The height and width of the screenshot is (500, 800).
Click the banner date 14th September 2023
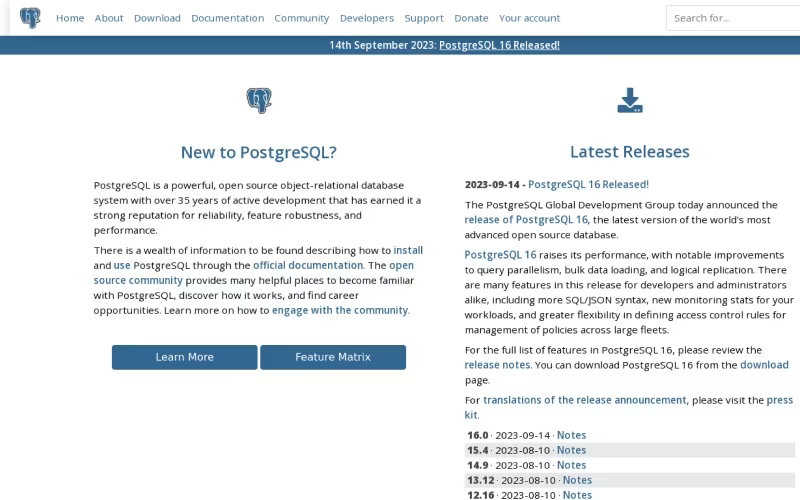pos(382,45)
